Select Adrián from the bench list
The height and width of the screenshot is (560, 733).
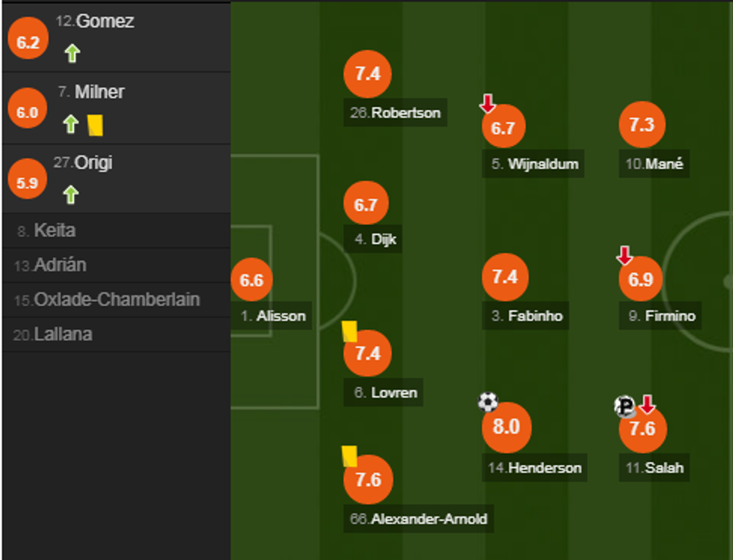pyautogui.click(x=60, y=265)
